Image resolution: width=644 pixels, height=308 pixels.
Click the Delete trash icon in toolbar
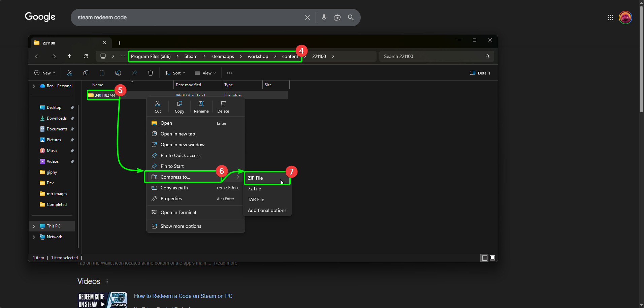tap(151, 73)
